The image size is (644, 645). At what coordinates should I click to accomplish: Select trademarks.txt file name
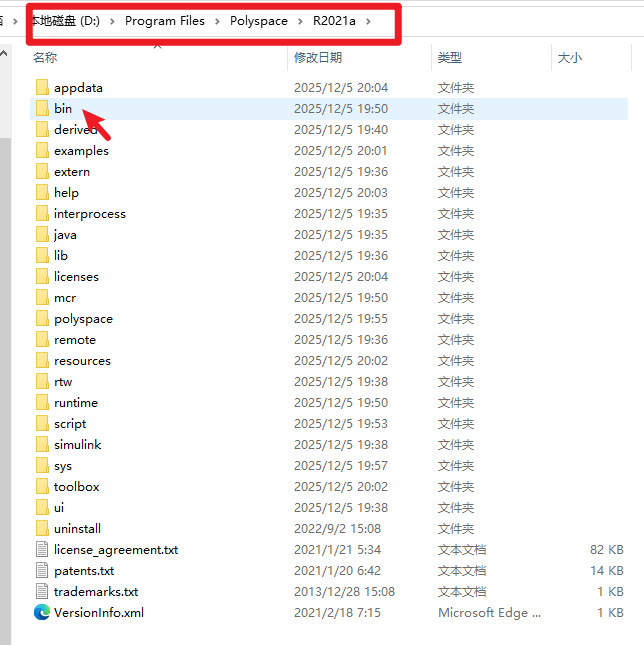(x=96, y=592)
